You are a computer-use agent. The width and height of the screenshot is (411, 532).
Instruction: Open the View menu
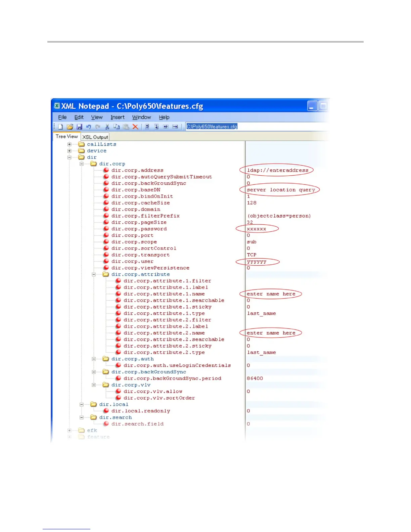97,117
